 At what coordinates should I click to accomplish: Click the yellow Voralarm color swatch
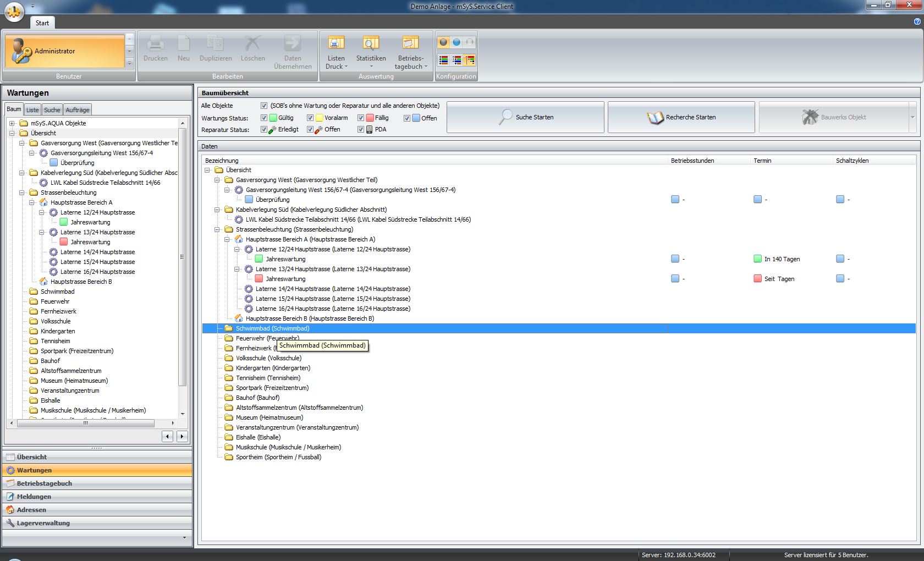(320, 118)
